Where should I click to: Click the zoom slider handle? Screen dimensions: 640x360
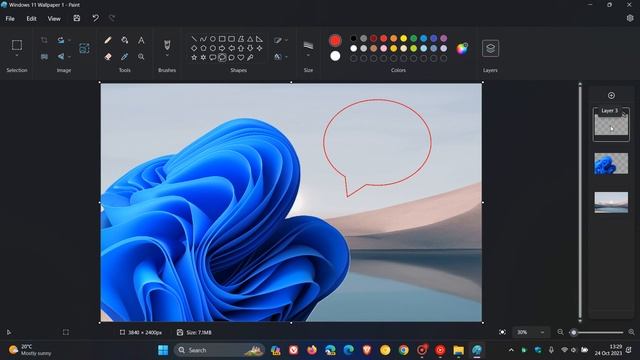[x=573, y=332]
